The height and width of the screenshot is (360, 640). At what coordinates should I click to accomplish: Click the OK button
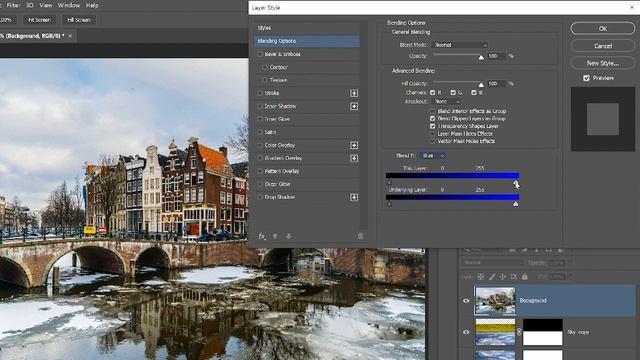tap(602, 29)
